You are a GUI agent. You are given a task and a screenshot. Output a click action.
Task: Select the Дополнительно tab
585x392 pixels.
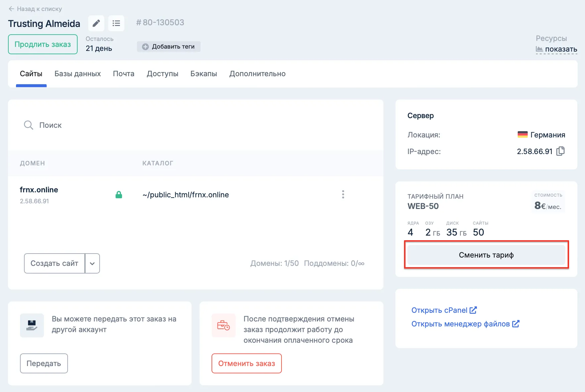coord(258,74)
